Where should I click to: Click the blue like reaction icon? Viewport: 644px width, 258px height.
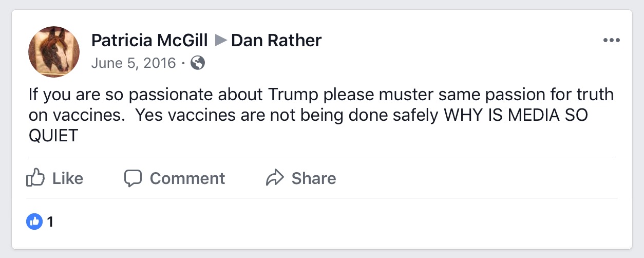(34, 222)
